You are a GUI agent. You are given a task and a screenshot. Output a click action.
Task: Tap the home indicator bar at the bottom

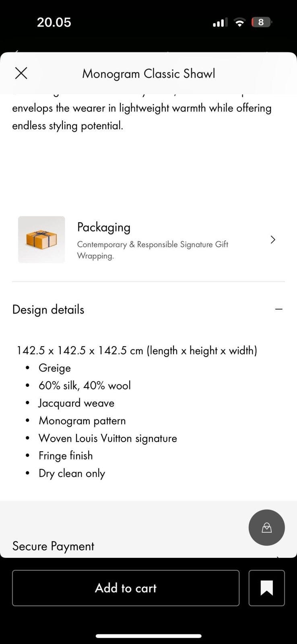(x=148, y=636)
